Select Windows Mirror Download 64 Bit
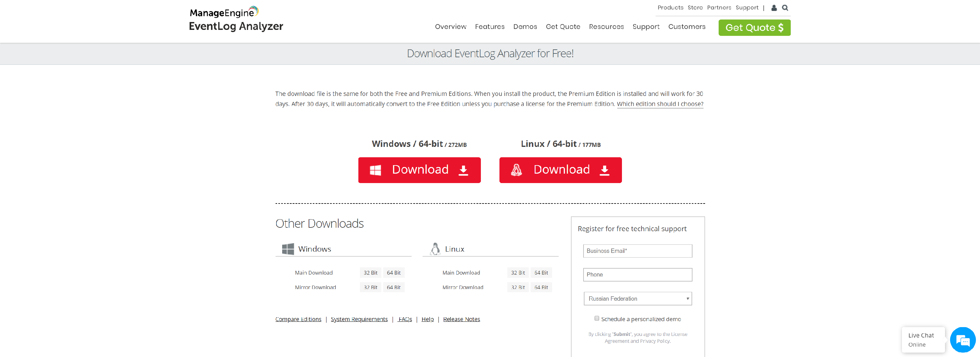 click(393, 287)
